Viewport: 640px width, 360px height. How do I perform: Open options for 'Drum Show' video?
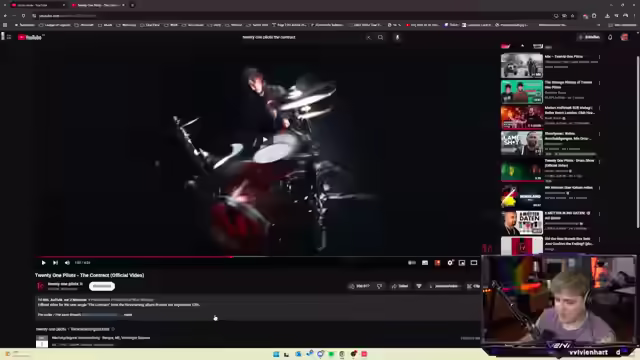tap(599, 161)
